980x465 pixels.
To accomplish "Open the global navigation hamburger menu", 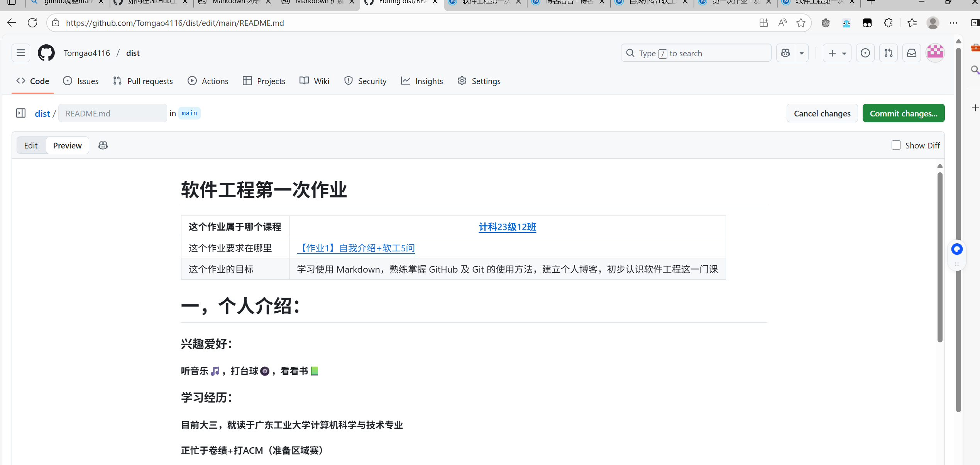I will [x=20, y=53].
